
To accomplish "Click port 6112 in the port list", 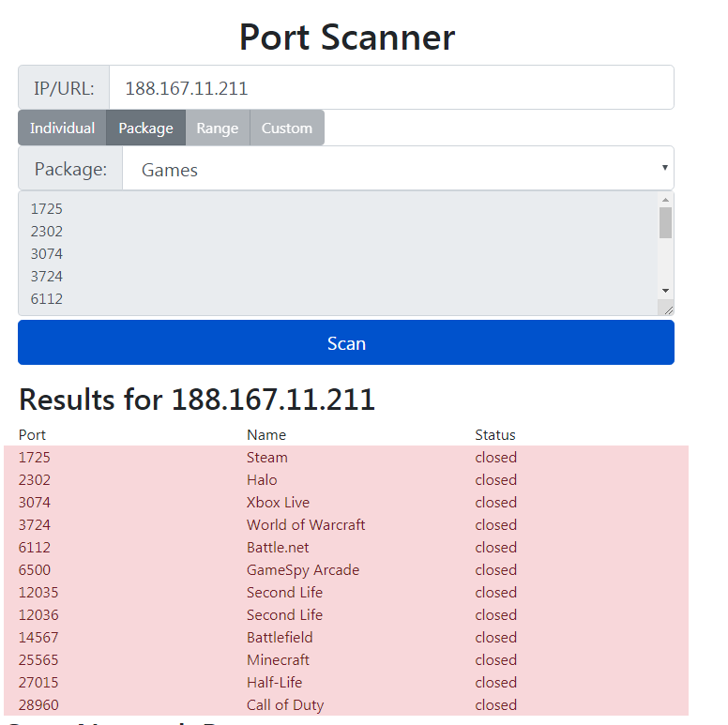I will tap(46, 299).
